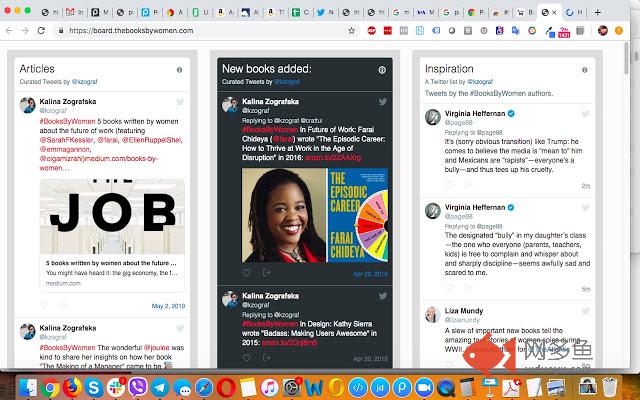Open Virginia Heffernan name on first tweet

pyautogui.click(x=475, y=113)
